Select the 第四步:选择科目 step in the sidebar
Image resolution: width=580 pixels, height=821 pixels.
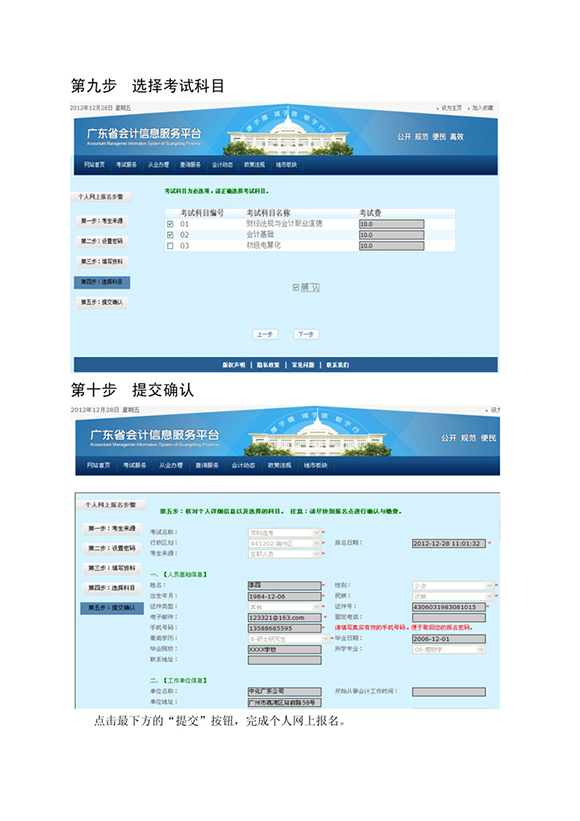[102, 282]
